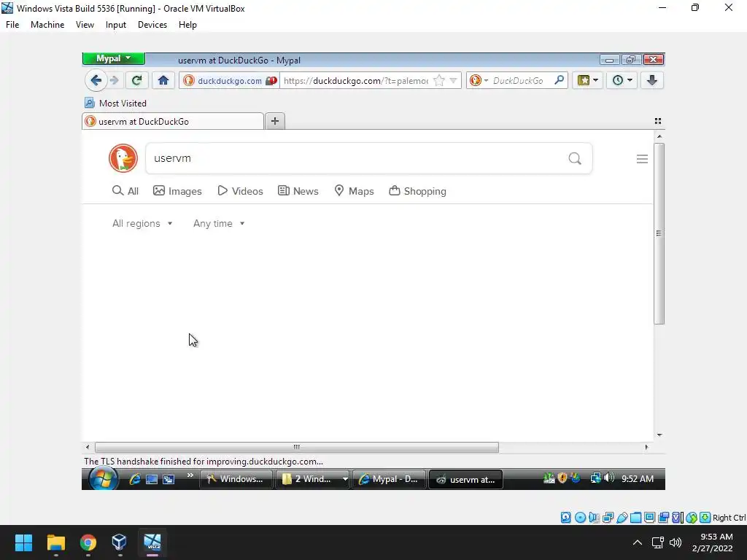Open VirtualBox File menu

pyautogui.click(x=12, y=25)
